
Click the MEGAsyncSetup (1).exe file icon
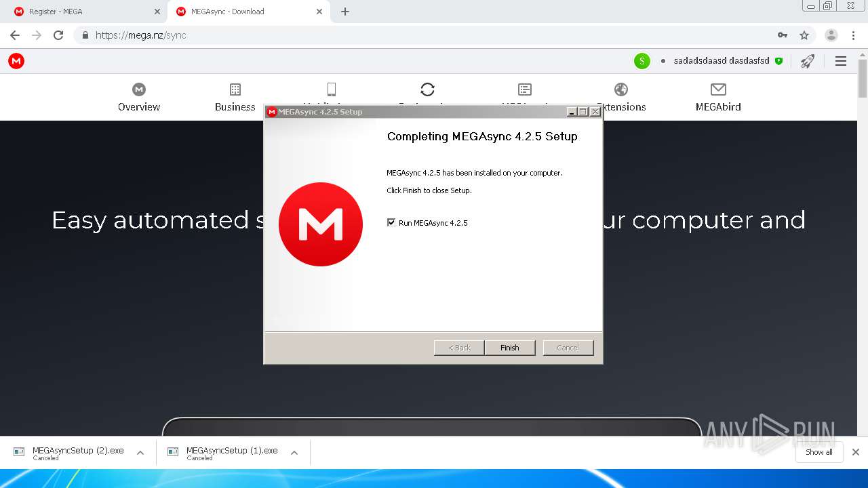pyautogui.click(x=173, y=452)
